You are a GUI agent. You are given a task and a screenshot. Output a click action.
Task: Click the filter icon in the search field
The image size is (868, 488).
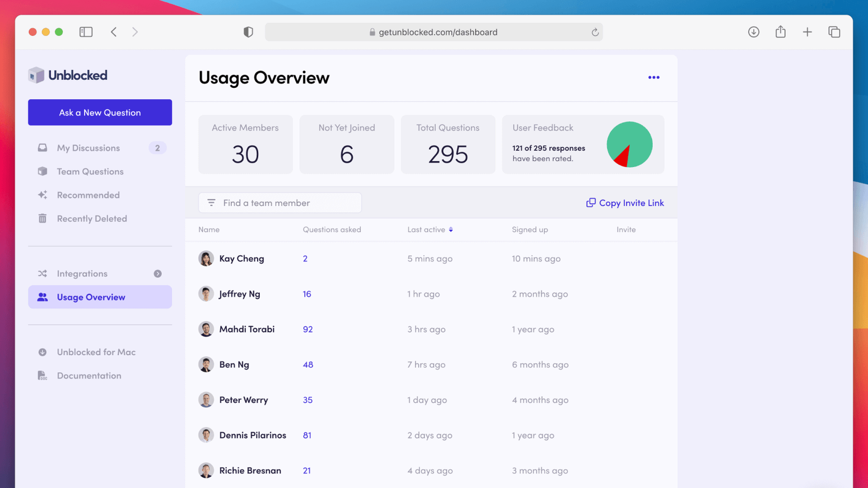211,203
